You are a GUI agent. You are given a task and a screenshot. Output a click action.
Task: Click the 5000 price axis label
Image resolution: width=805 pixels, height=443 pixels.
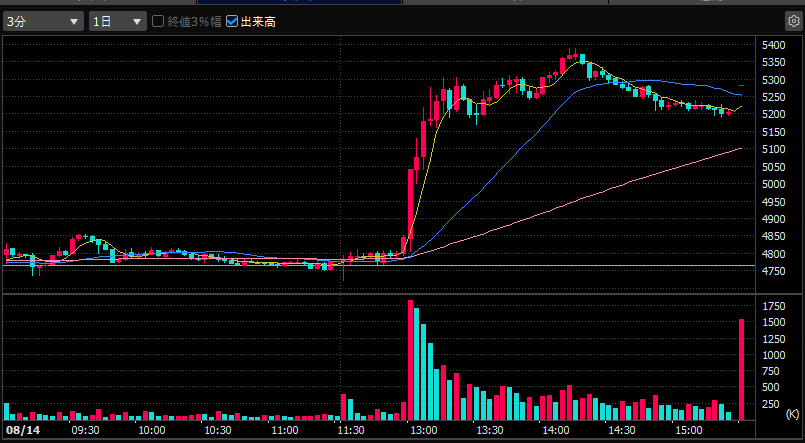773,184
